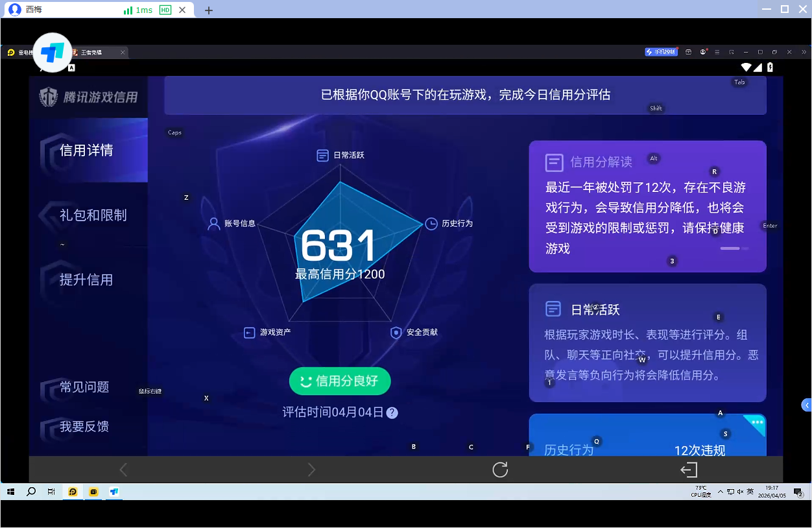Open help via the question mark beside 评估时间
This screenshot has width=812, height=528.
point(392,413)
